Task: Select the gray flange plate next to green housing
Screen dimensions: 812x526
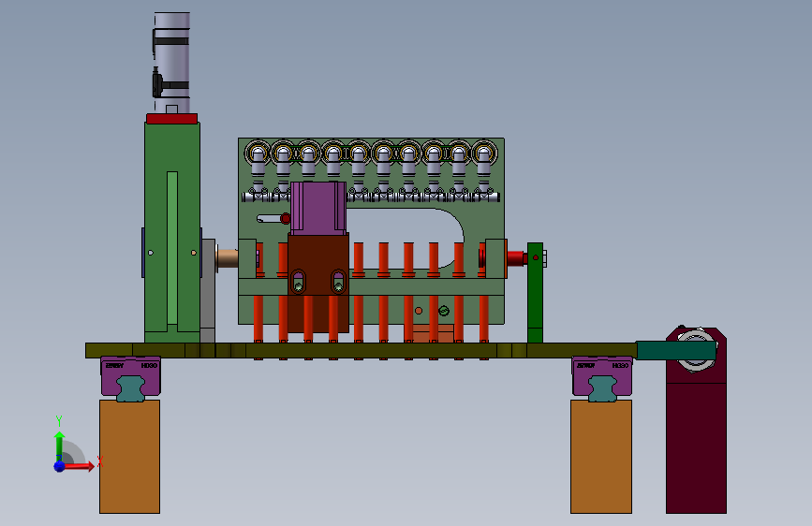Action: [208, 290]
